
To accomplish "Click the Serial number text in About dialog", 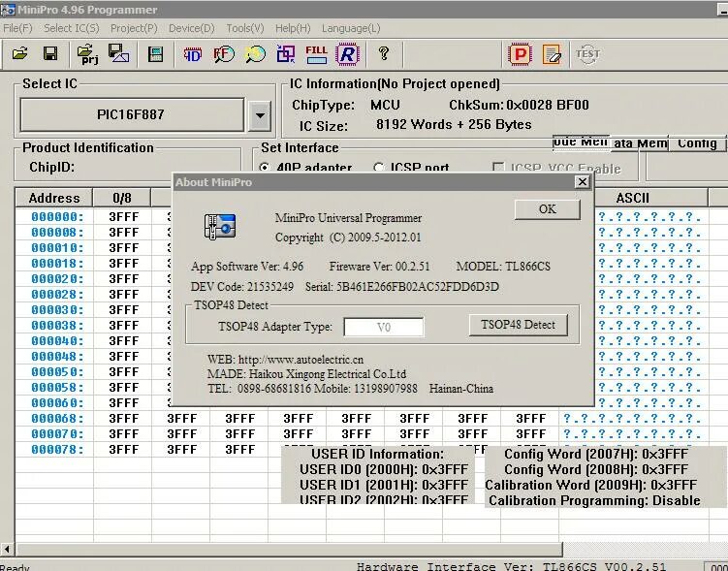I will coord(402,287).
